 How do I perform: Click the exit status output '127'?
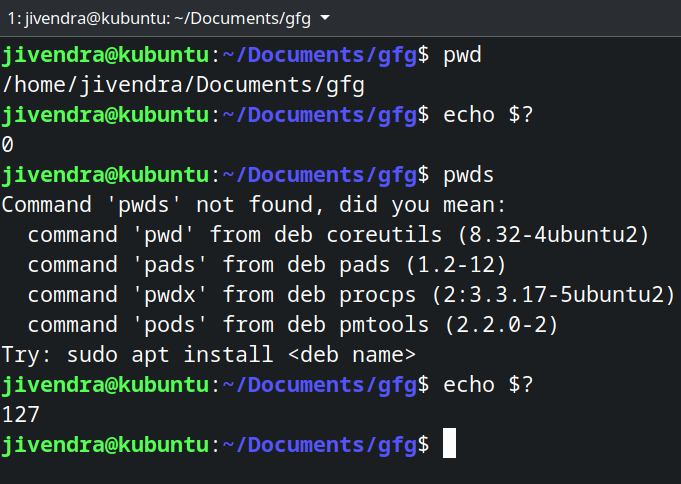22,414
